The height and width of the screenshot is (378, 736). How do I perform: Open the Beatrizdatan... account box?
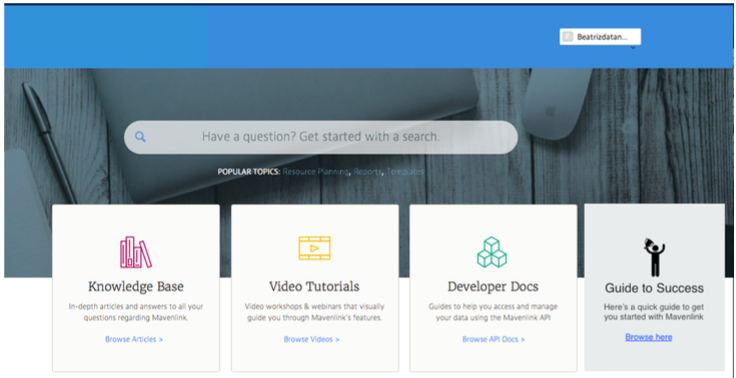pos(600,37)
